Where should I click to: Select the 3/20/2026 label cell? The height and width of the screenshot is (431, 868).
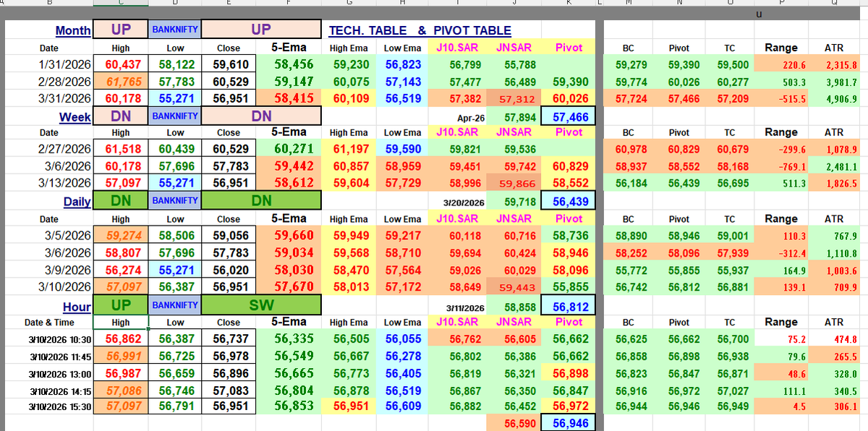[x=458, y=202]
